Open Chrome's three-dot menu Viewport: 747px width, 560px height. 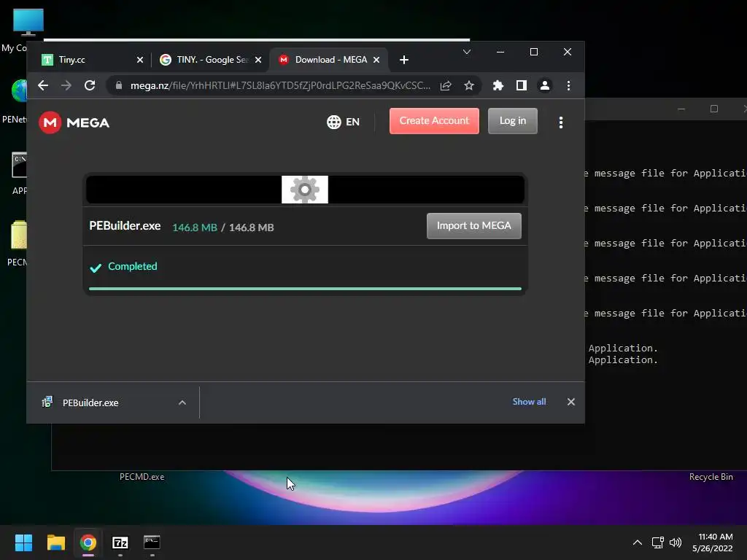pos(568,86)
